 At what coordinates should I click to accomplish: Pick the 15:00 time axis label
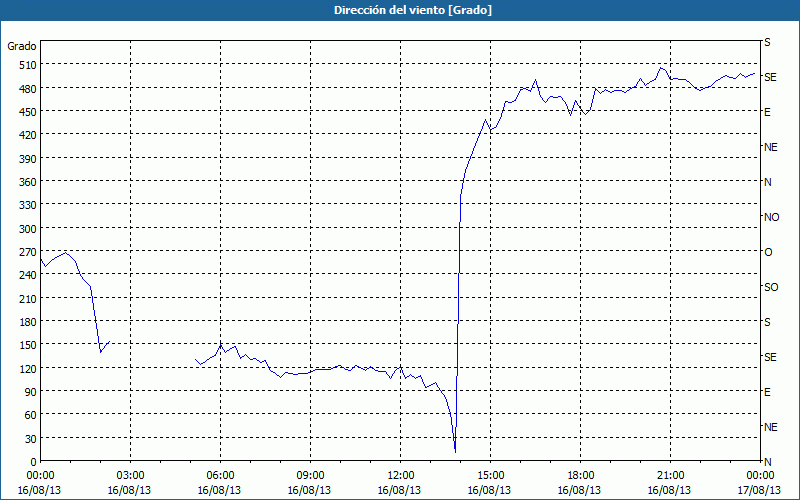(490, 476)
